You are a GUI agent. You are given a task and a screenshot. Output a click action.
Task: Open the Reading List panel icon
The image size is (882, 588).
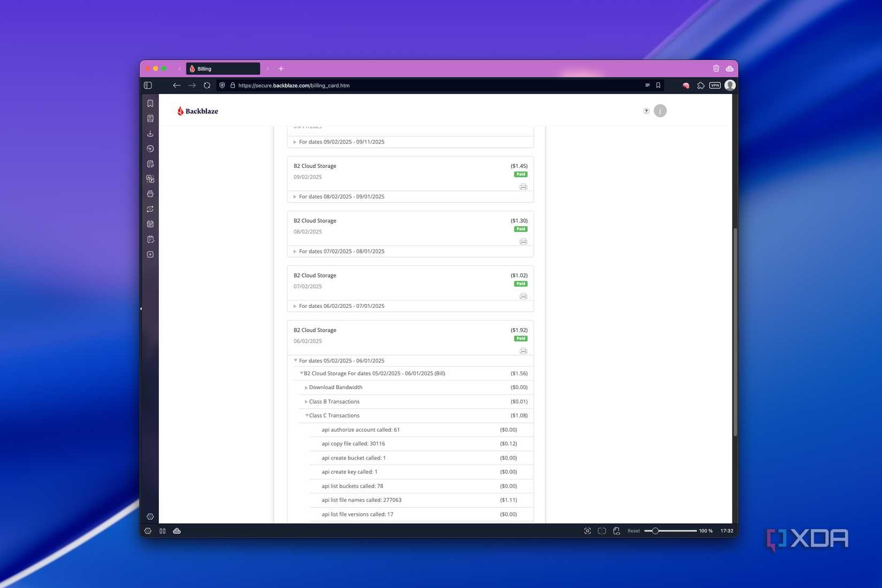click(150, 119)
